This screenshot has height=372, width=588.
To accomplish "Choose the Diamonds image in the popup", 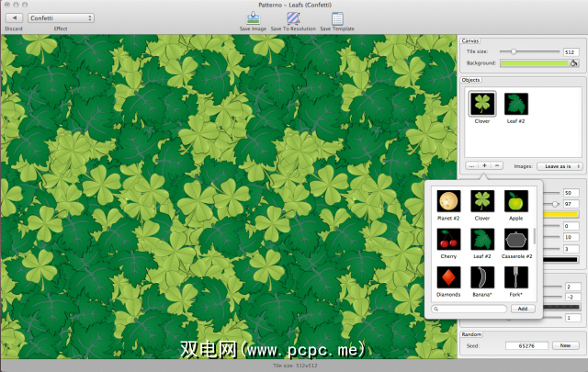I will 448,277.
